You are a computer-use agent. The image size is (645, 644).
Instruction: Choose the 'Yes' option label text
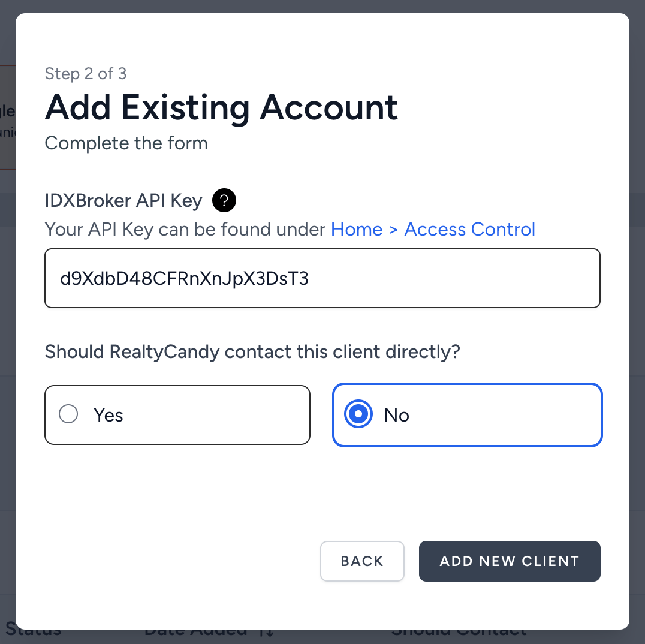(108, 415)
